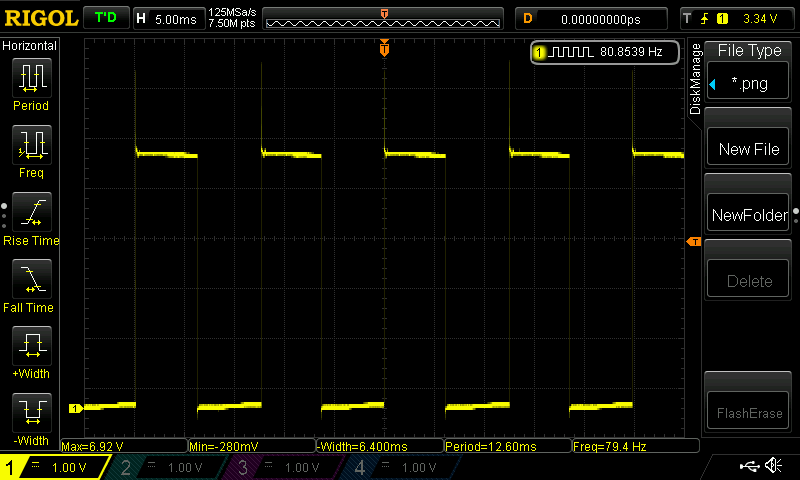The width and height of the screenshot is (800, 480).
Task: Click the trigger level marker on the right edge
Action: point(694,241)
